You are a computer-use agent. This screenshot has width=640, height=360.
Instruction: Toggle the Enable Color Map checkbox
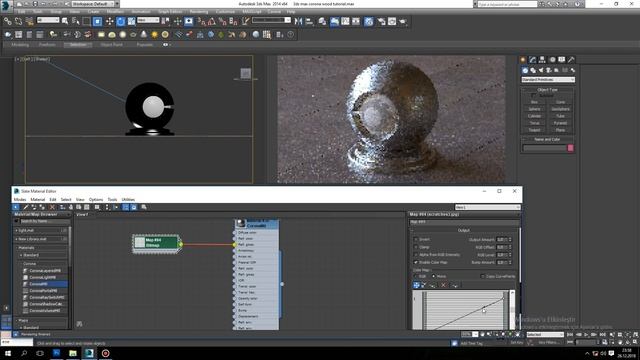(416, 262)
